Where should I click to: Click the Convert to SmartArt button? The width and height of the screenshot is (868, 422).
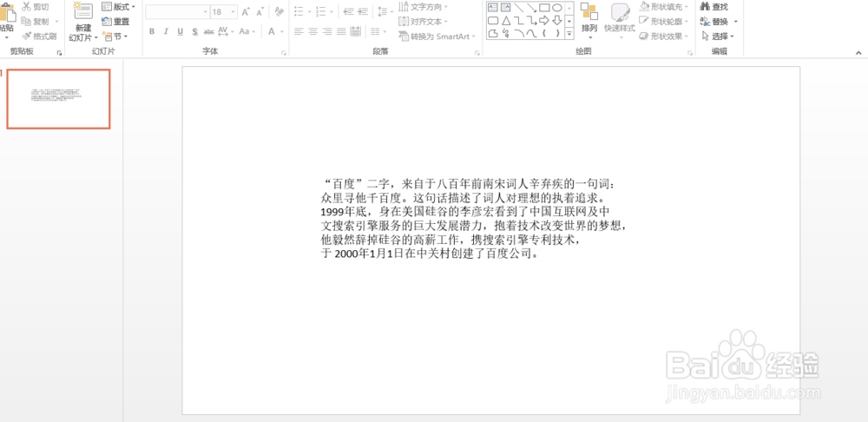pos(437,36)
